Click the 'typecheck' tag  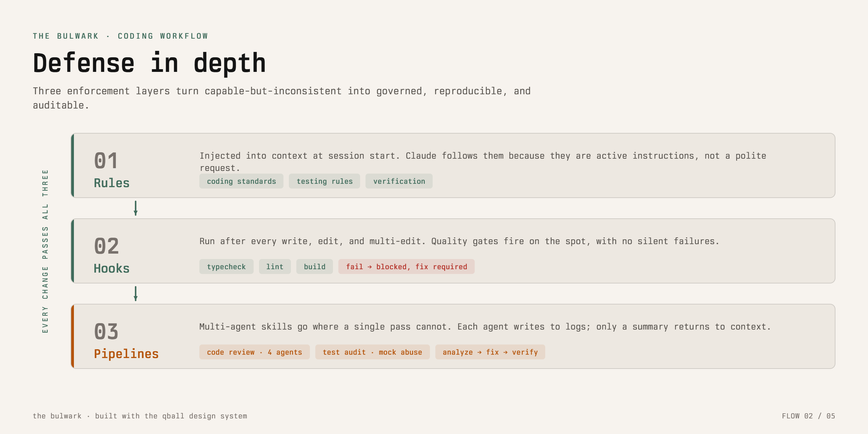click(226, 267)
